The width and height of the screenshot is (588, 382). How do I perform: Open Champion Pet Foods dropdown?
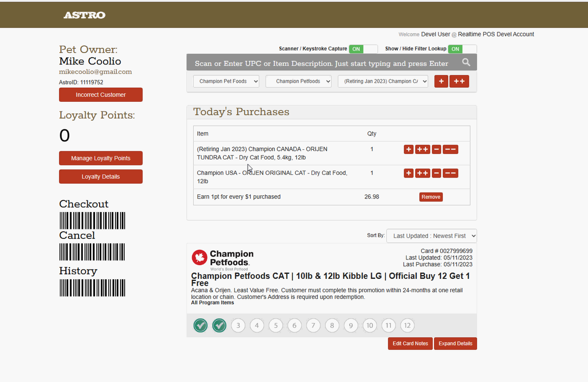coord(226,81)
